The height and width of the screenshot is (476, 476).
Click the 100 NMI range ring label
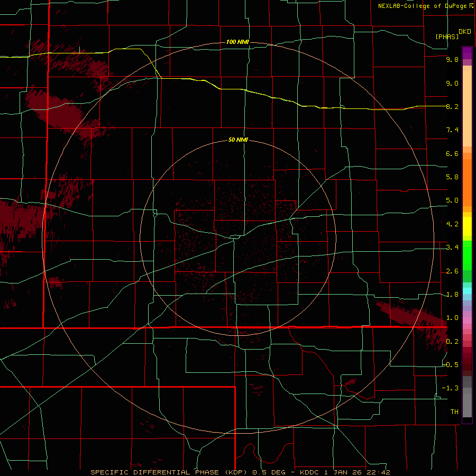(237, 42)
